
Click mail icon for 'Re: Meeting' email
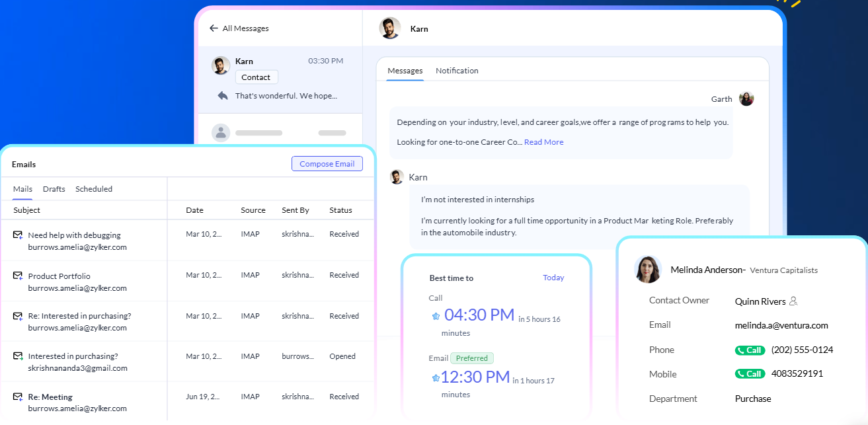(x=18, y=397)
